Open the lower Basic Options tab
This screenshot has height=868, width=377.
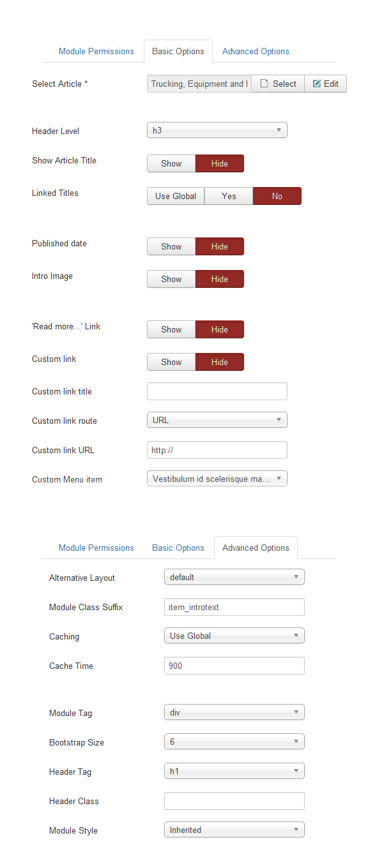[178, 548]
